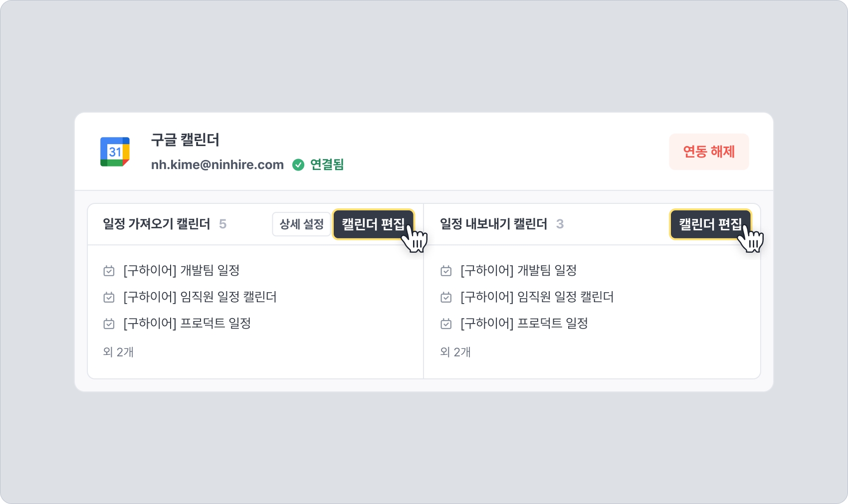The image size is (848, 504).
Task: Click the green connected checkmark icon
Action: coord(298,165)
